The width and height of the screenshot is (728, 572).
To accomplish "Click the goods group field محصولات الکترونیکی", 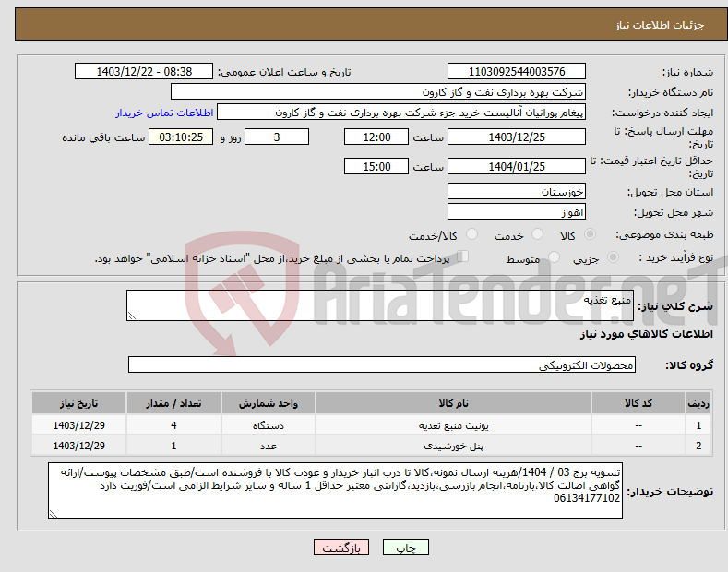I will click(382, 364).
